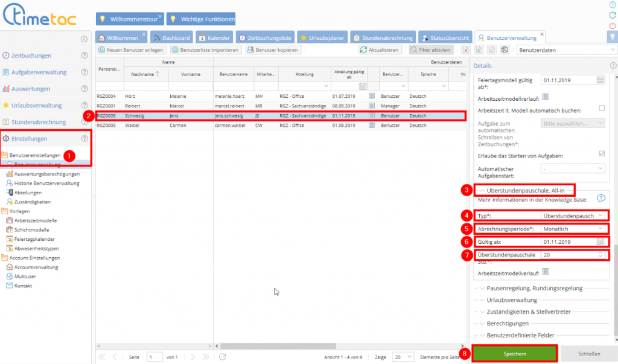Click the print icon in the toolbar
The image size is (618, 364).
tap(505, 49)
